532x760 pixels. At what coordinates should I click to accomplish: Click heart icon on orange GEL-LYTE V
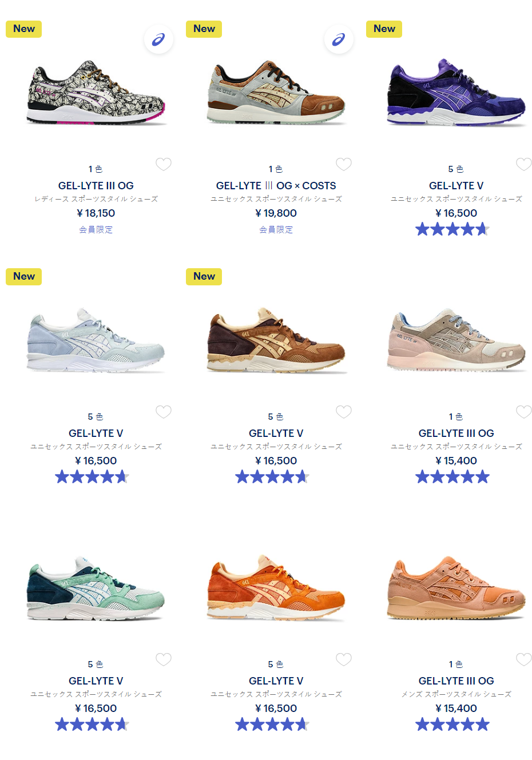click(344, 659)
